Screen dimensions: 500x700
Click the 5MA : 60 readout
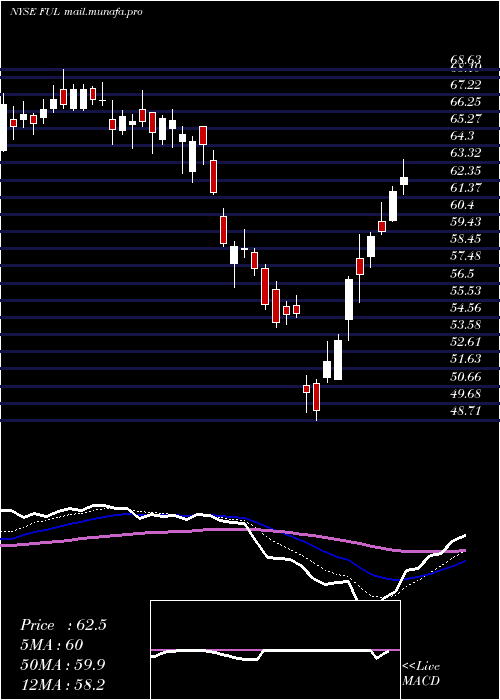52,645
